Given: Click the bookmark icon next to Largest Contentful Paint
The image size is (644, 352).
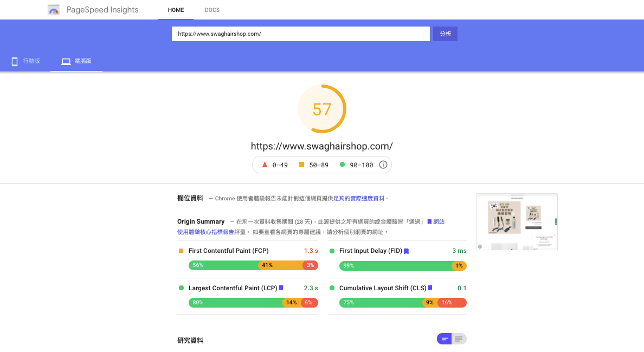Looking at the screenshot, I should click(x=281, y=288).
